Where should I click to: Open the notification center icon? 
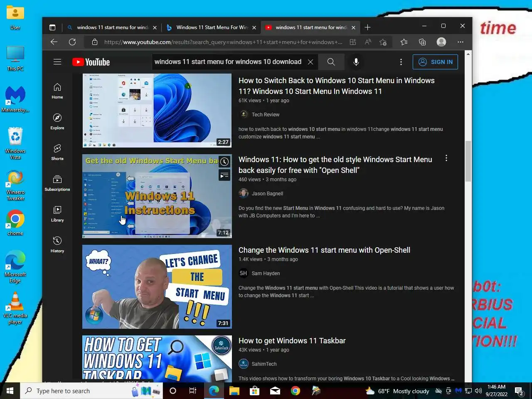(520, 391)
